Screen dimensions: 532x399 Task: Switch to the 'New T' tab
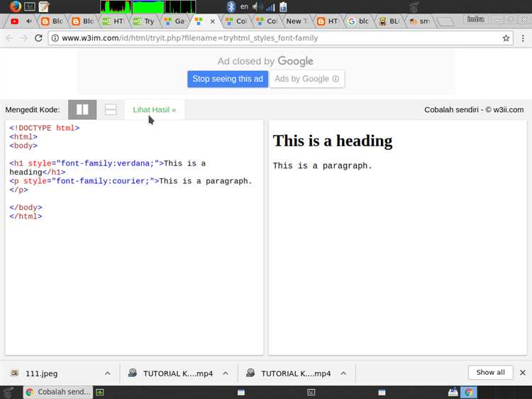point(297,21)
